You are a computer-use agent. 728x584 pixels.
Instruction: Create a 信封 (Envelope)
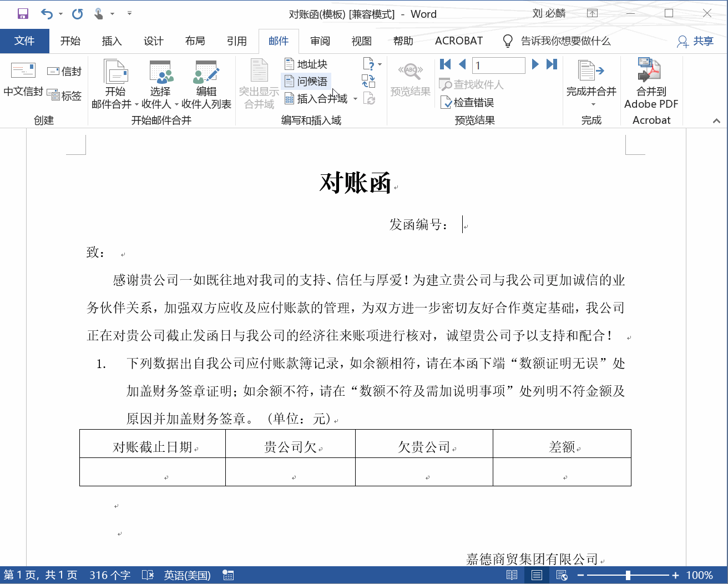click(x=63, y=71)
